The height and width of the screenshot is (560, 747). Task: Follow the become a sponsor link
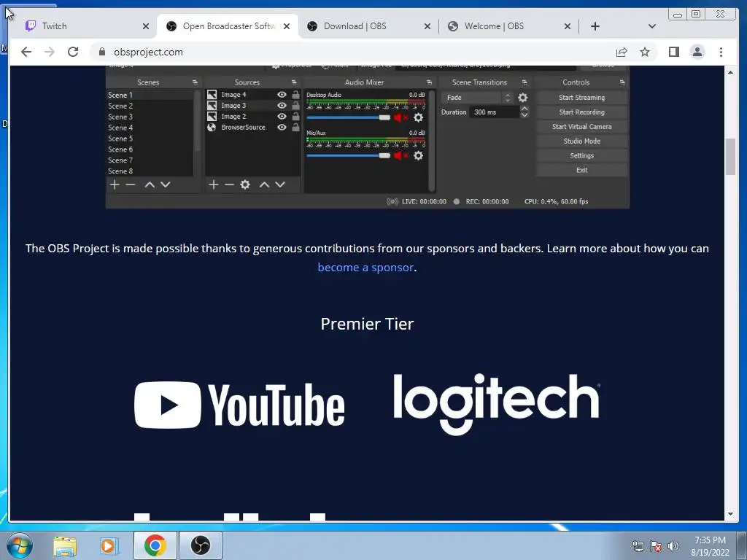point(365,268)
